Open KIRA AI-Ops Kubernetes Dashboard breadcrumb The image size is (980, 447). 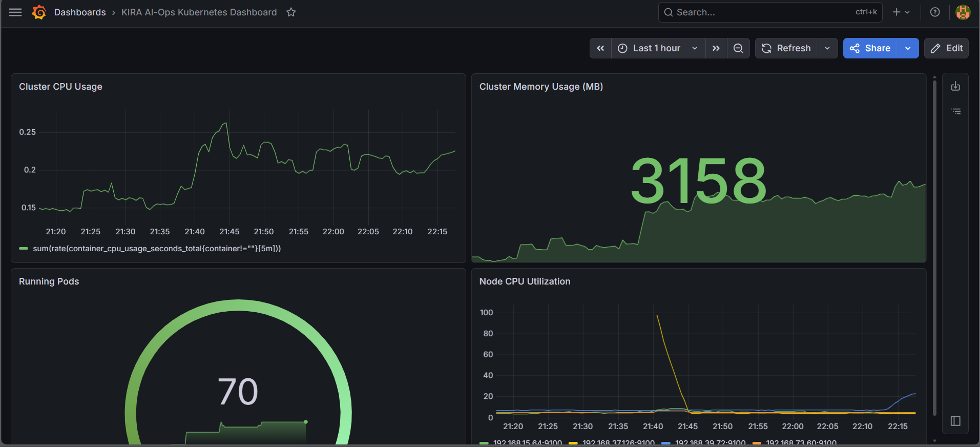[199, 12]
